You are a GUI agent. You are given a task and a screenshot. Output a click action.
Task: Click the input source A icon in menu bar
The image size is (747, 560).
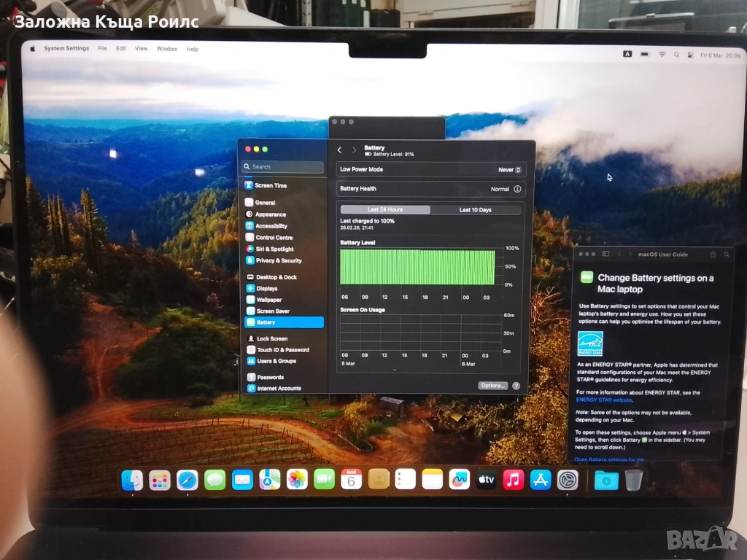627,54
